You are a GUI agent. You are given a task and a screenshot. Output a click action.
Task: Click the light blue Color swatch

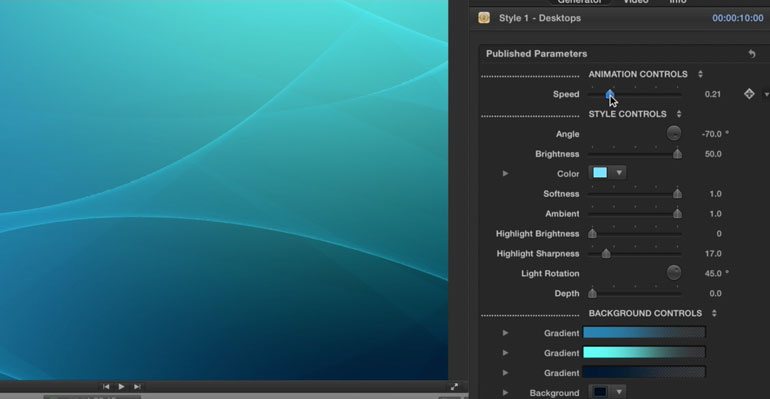tap(600, 173)
